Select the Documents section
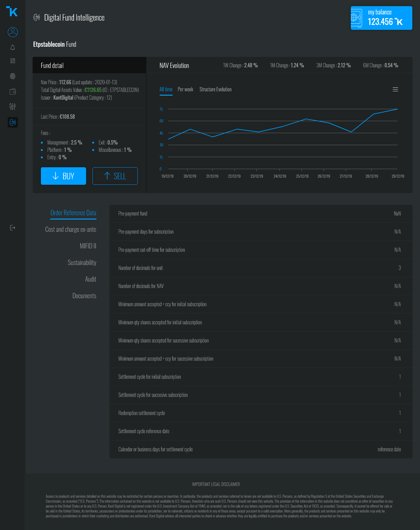This screenshot has width=420, height=530. (x=84, y=296)
